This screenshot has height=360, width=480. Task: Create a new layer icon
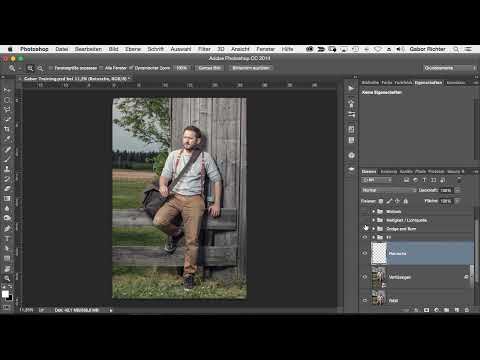457,310
